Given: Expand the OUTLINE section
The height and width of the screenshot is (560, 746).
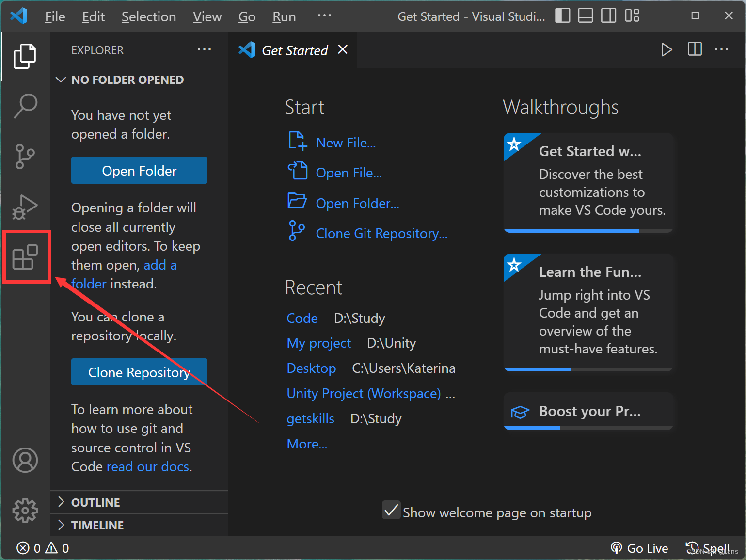Looking at the screenshot, I should click(140, 502).
